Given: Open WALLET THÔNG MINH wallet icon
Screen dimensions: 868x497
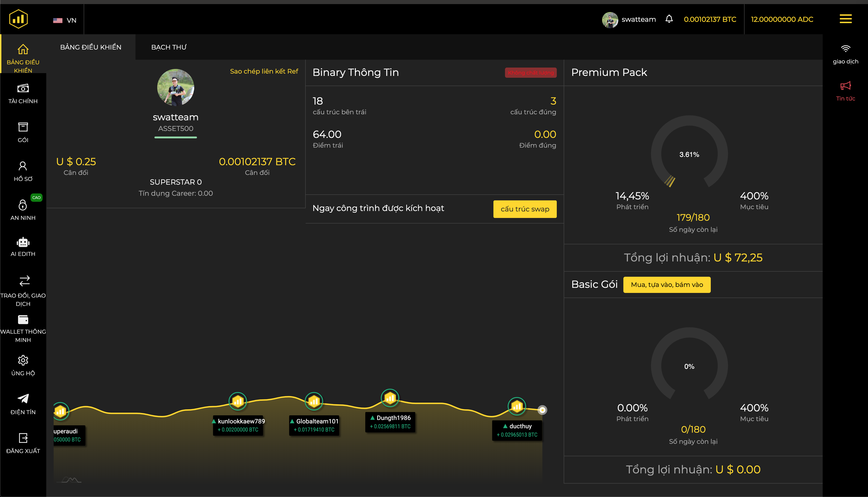Looking at the screenshot, I should (x=23, y=320).
